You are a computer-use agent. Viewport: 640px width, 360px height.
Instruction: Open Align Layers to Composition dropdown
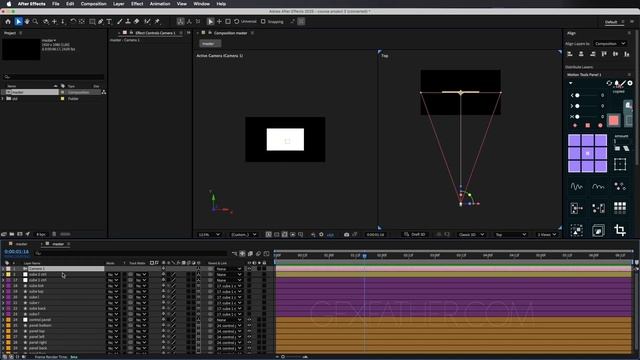click(x=610, y=43)
